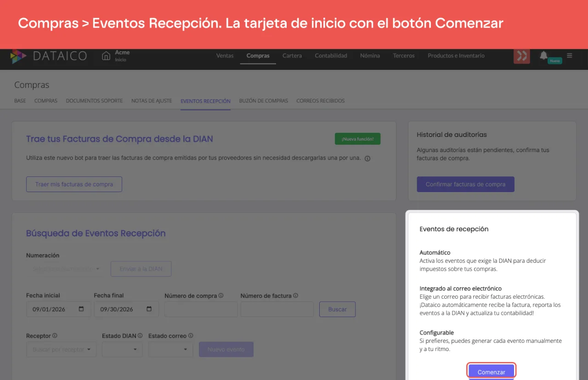Click the ¡Nueva función! green badge
The height and width of the screenshot is (380, 588).
(358, 139)
